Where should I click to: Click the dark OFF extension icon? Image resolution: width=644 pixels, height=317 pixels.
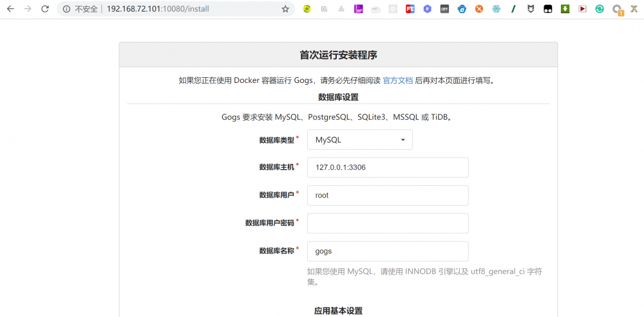[444, 9]
